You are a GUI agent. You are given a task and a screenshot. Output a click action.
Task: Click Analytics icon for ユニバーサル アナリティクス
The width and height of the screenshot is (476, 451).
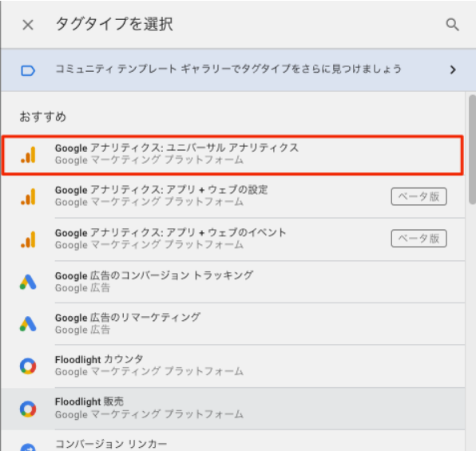(28, 155)
